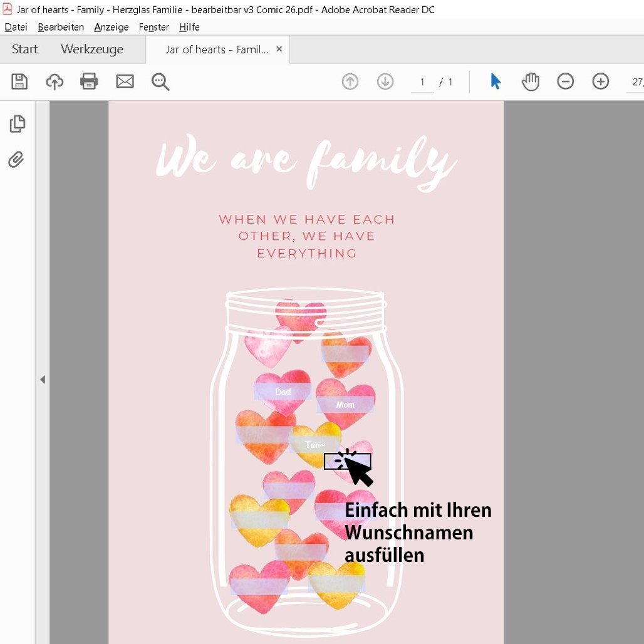644x644 pixels.
Task: Expand the left navigation pane
Action: [43, 380]
